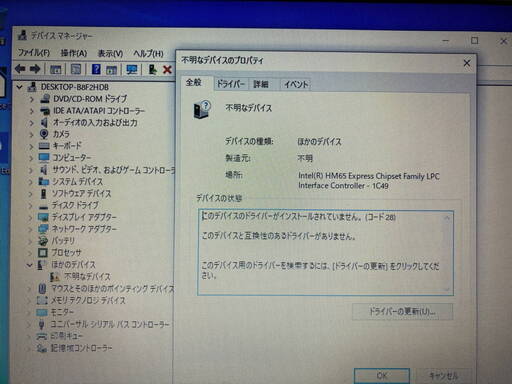
Task: Expand the DVD/CD-ROM ドライブ node
Action: tap(31, 99)
